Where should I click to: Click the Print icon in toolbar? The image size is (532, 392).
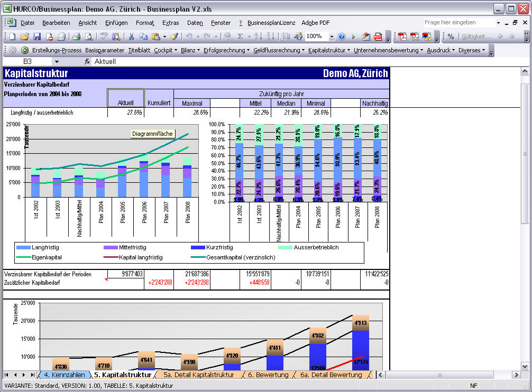(76, 36)
